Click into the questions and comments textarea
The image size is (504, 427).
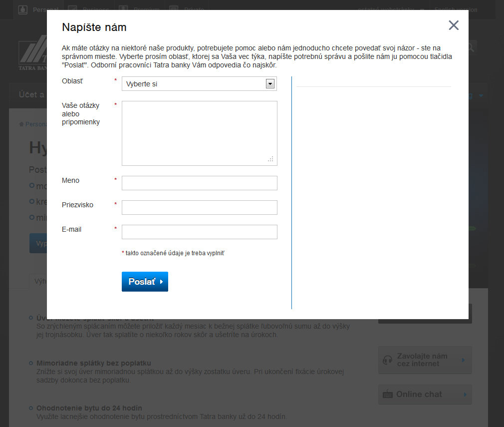tap(199, 133)
